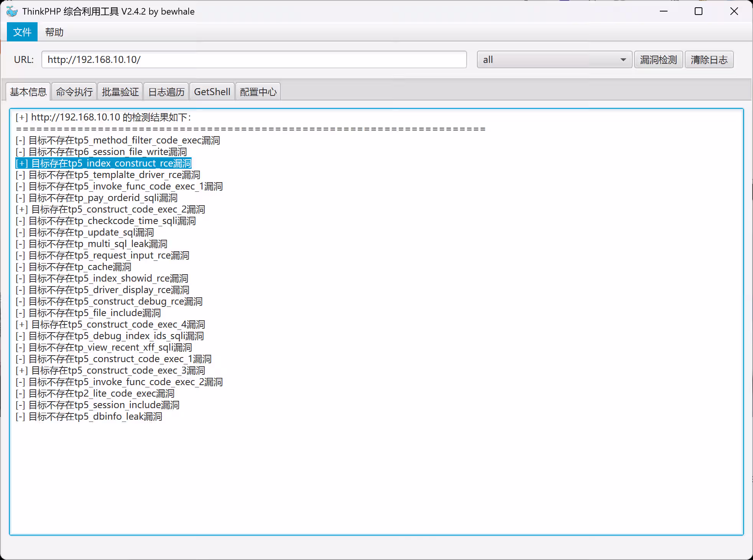Select the tp5_dbinfo_leak result line
Viewport: 753px width, 560px height.
click(89, 416)
